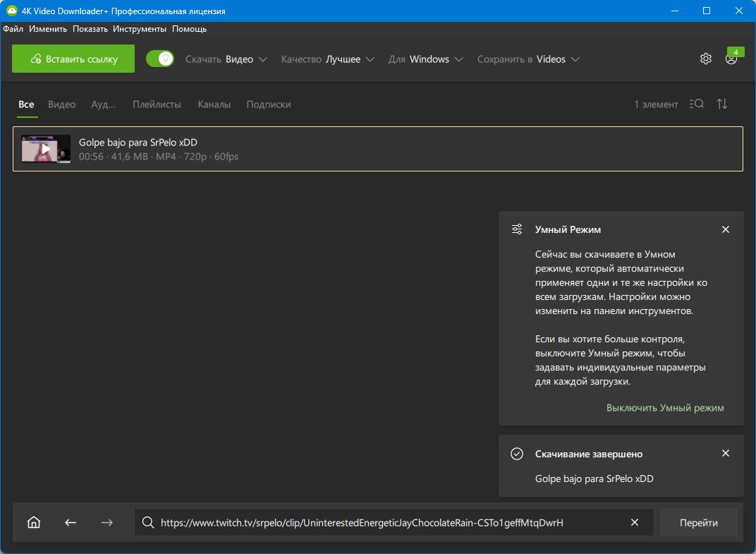Navigate back with the left arrow
The width and height of the screenshot is (756, 554).
71,522
